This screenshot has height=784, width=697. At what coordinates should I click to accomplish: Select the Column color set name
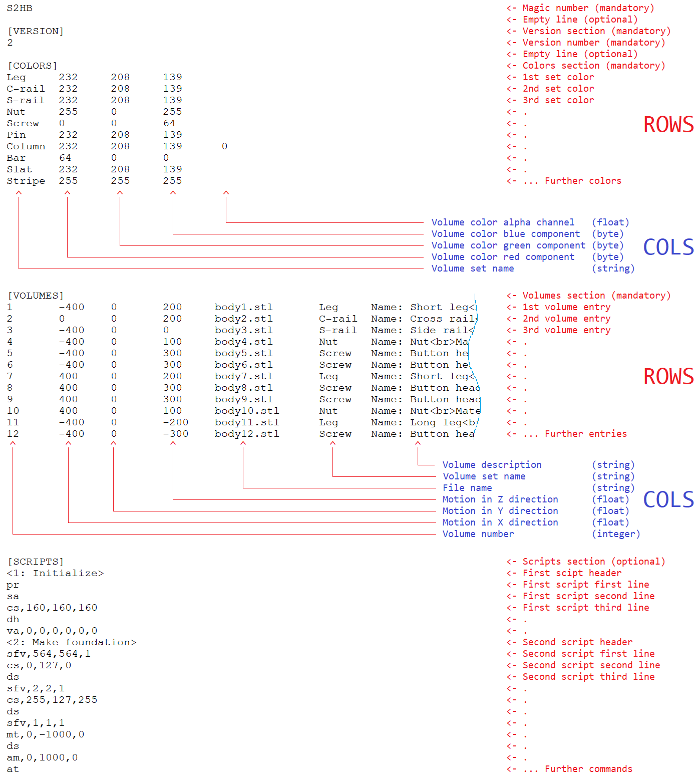point(26,146)
